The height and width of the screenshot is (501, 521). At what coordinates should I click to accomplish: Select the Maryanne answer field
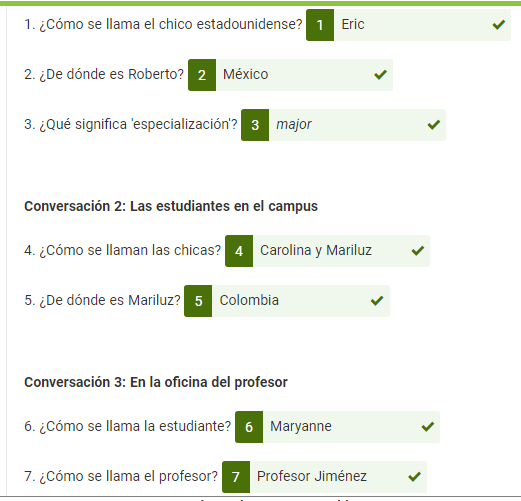tap(351, 427)
